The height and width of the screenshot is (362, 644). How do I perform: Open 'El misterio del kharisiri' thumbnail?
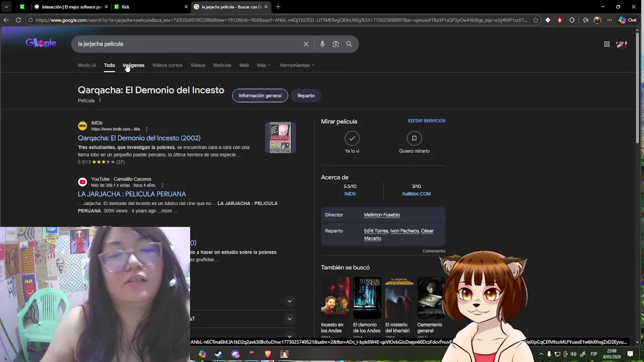[x=399, y=298]
